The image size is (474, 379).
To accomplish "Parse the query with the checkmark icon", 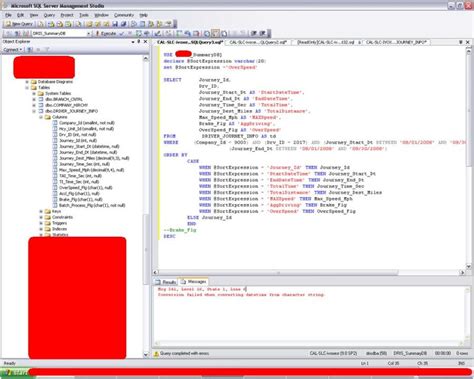I will tap(122, 33).
